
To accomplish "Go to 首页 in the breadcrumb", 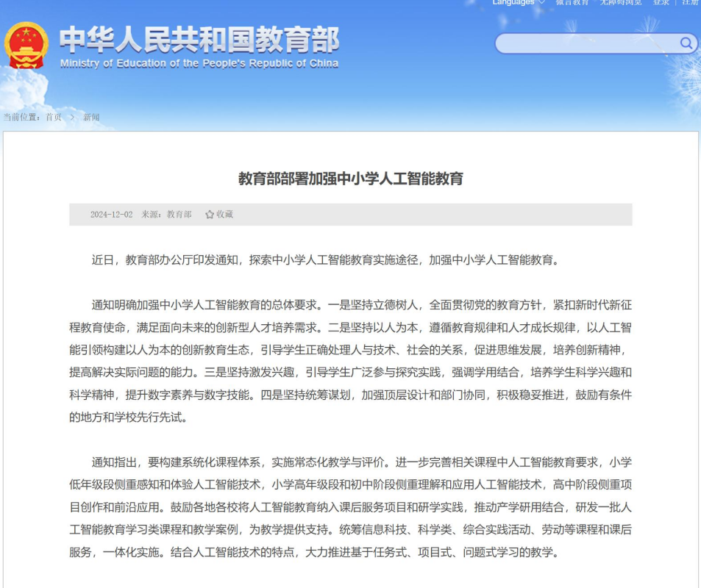I will [54, 117].
